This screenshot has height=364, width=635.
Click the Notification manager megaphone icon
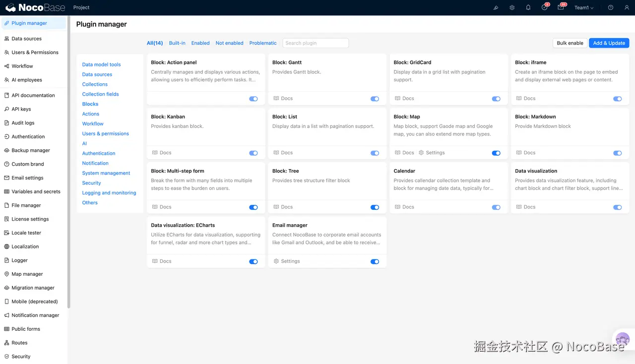7,315
